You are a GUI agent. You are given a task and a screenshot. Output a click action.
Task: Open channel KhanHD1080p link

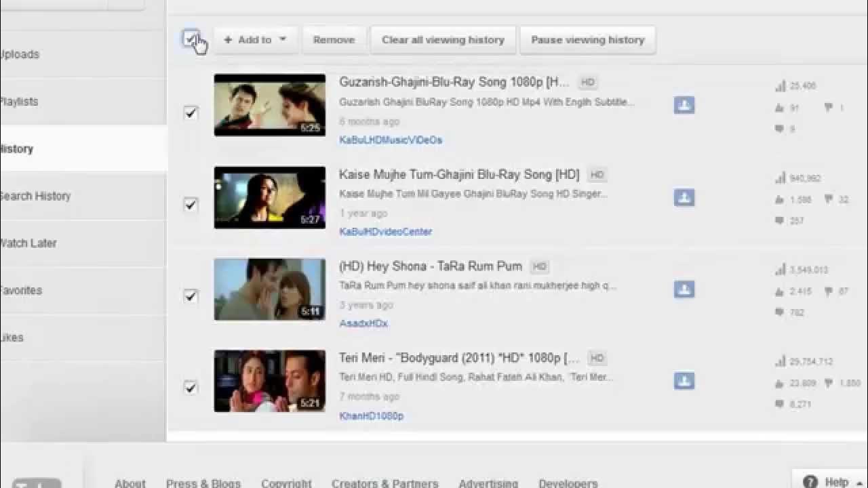[371, 415]
